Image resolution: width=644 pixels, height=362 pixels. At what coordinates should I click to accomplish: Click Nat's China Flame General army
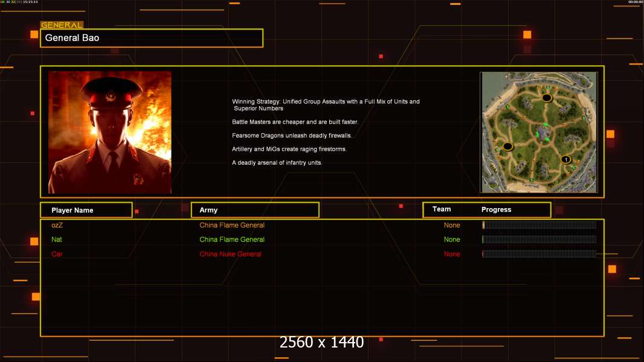pos(232,240)
